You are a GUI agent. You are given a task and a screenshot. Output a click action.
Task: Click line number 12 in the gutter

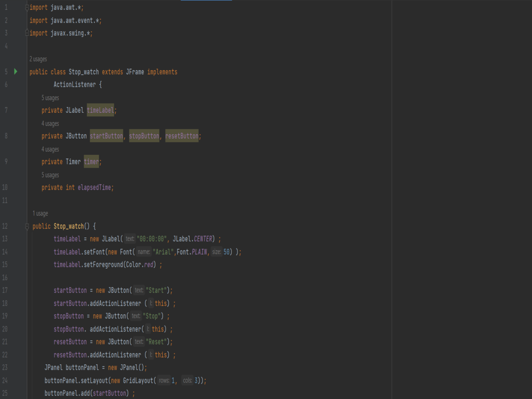pyautogui.click(x=5, y=227)
